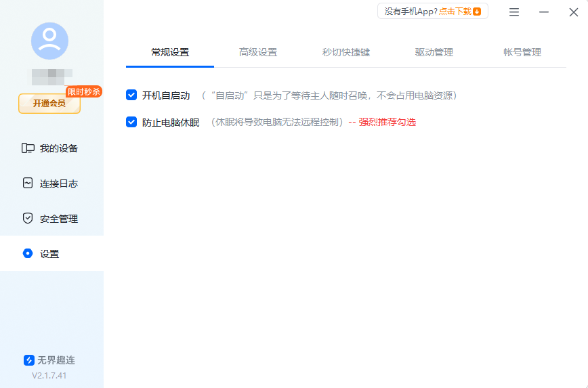
Task: Toggle the 防止电脑休眠 checkbox
Action: point(131,122)
